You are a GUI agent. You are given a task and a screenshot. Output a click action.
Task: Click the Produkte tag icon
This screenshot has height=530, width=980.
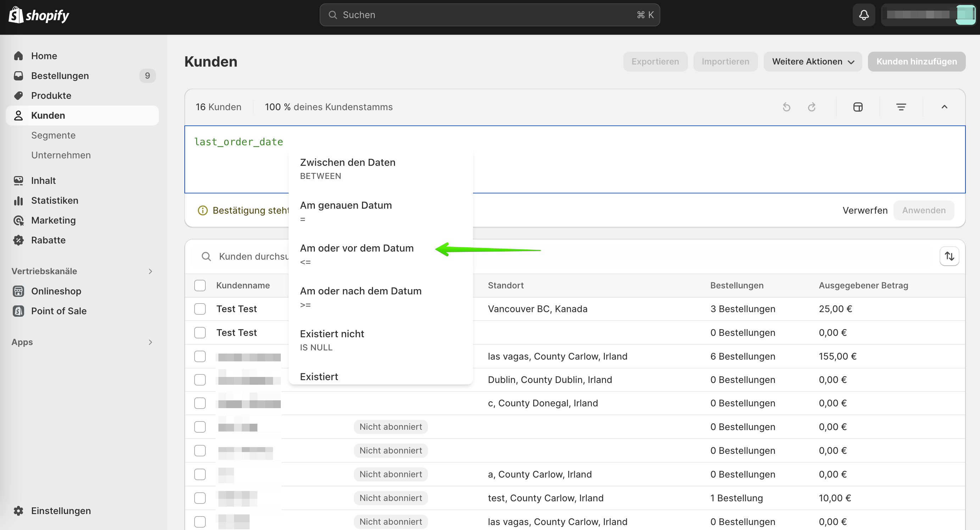pyautogui.click(x=18, y=95)
